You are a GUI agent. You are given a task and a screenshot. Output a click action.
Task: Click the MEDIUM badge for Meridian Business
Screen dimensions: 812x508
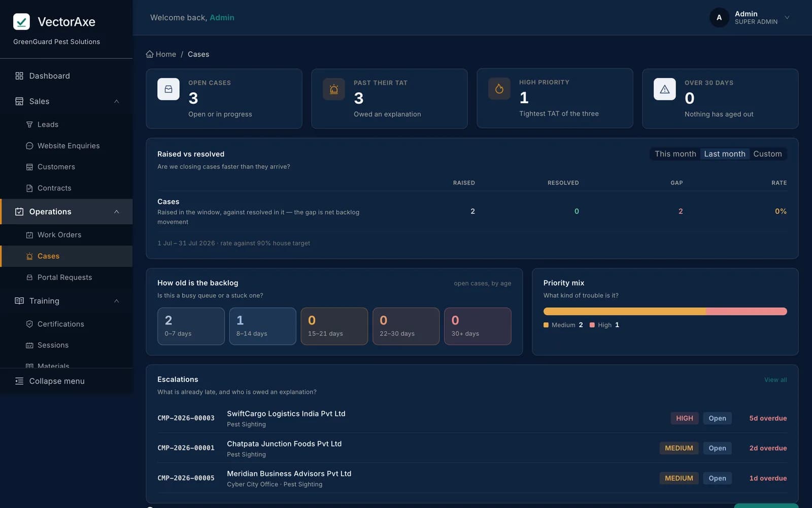tap(679, 478)
